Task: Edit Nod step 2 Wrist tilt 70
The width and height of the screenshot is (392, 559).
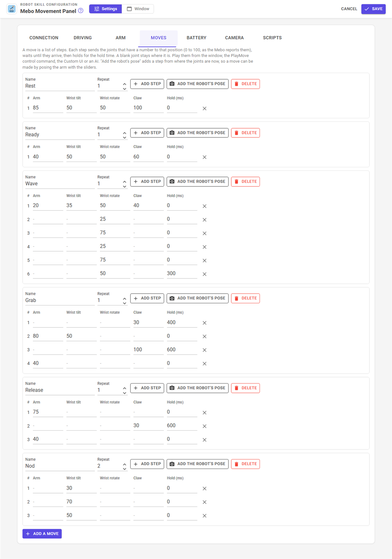Action: (82, 502)
